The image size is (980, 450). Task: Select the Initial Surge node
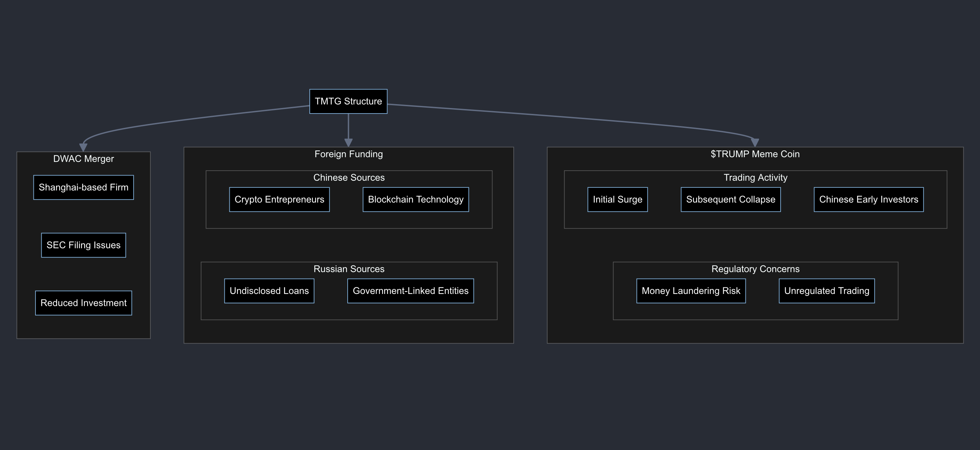coord(617,200)
